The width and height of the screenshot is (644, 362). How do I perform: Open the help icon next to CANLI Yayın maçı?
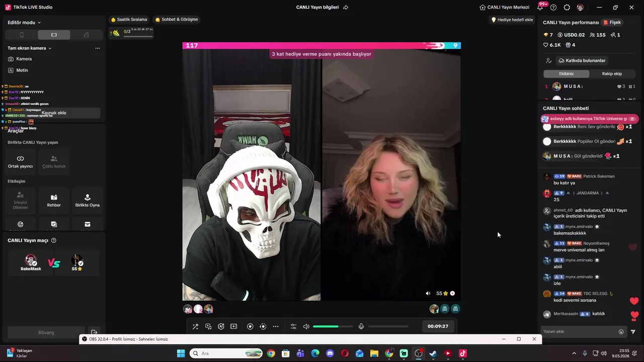(x=54, y=240)
